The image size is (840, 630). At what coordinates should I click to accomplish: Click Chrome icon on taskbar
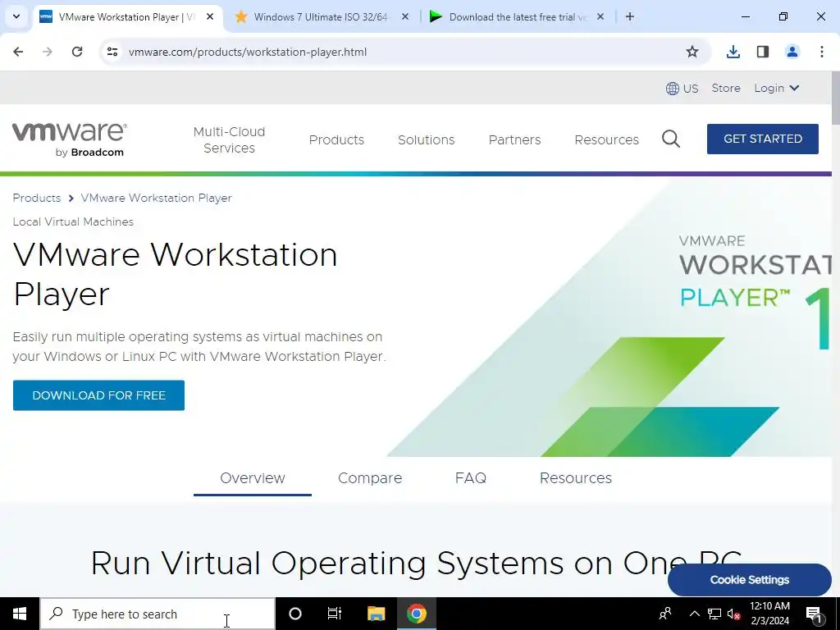coord(416,614)
